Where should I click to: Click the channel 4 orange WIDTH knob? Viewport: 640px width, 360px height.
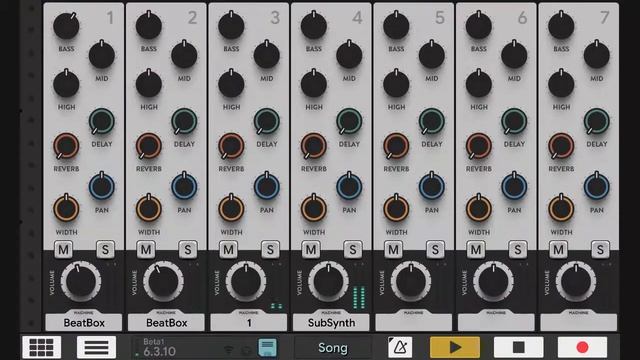pos(313,209)
